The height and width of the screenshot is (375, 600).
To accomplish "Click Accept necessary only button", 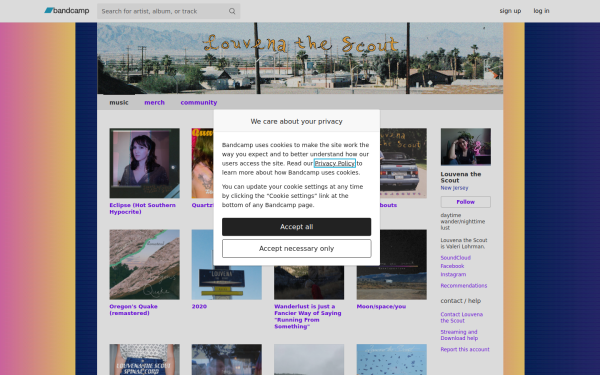I will (x=297, y=249).
